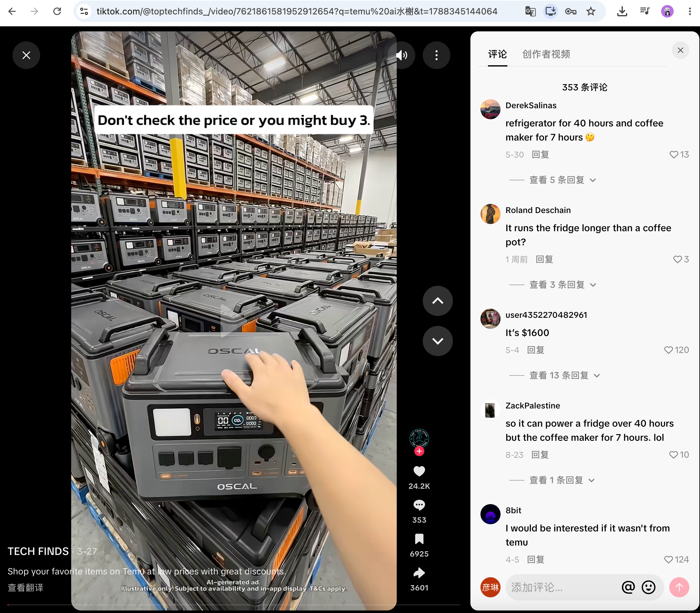Switch to 创作者视频 tab

click(x=546, y=54)
